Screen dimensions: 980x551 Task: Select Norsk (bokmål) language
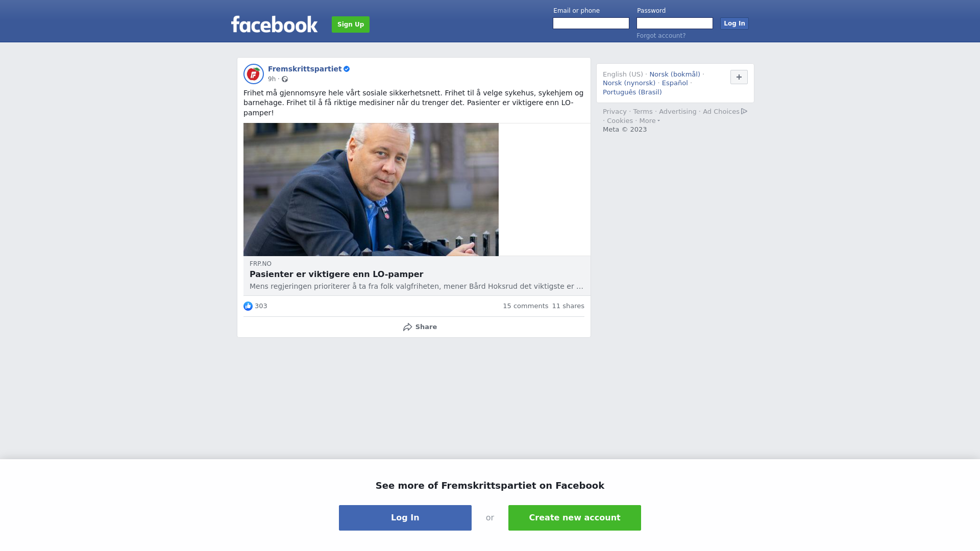pyautogui.click(x=675, y=74)
